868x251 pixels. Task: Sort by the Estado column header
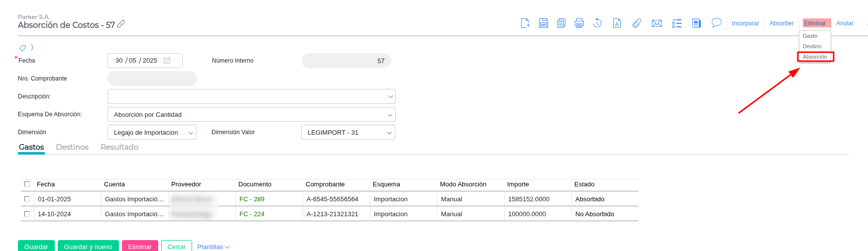[x=584, y=184]
